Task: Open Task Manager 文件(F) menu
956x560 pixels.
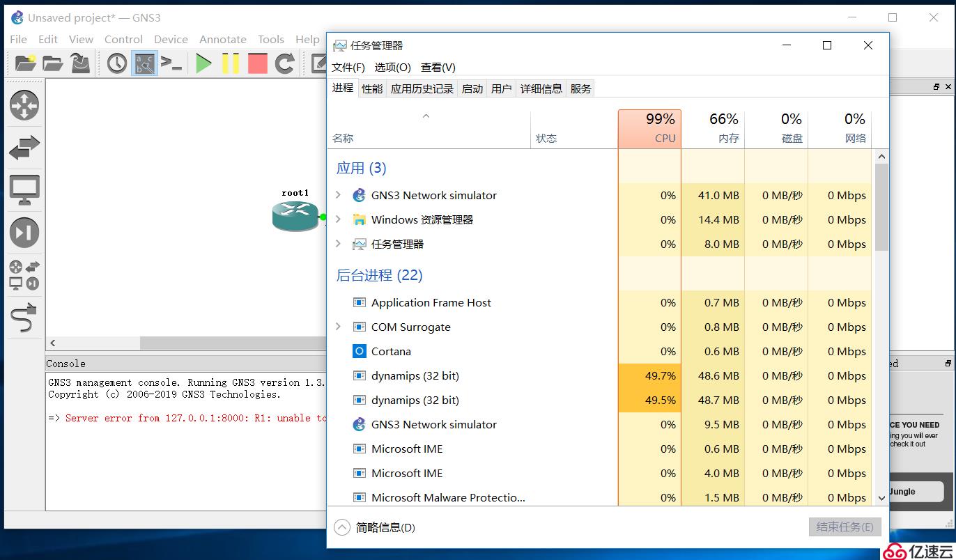Action: coord(348,67)
